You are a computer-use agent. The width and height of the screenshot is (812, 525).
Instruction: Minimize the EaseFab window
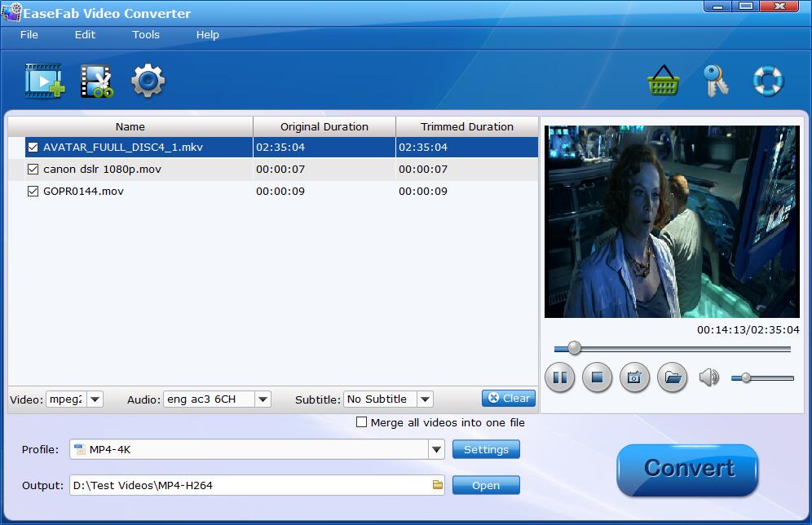[x=717, y=7]
